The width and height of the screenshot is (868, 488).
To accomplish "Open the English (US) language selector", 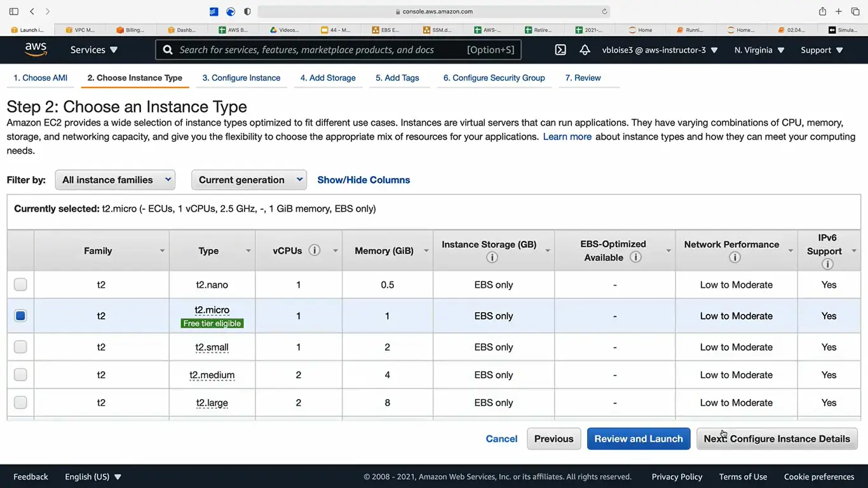I will (93, 477).
